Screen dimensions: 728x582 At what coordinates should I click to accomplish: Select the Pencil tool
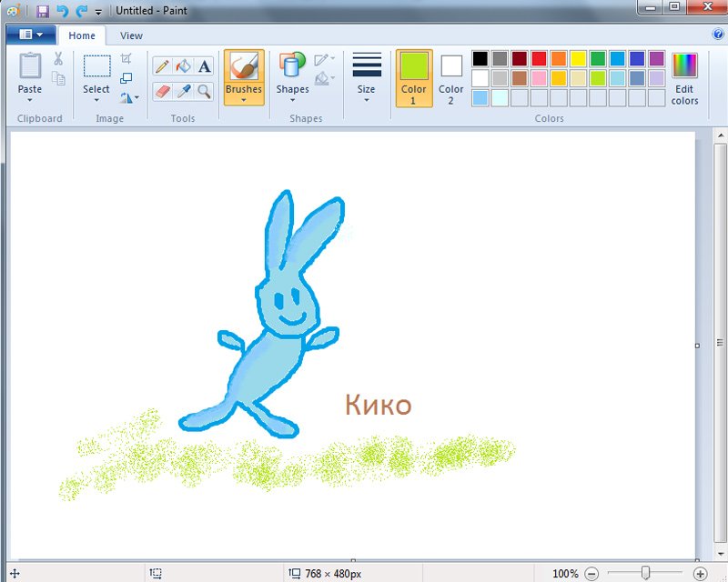point(162,66)
